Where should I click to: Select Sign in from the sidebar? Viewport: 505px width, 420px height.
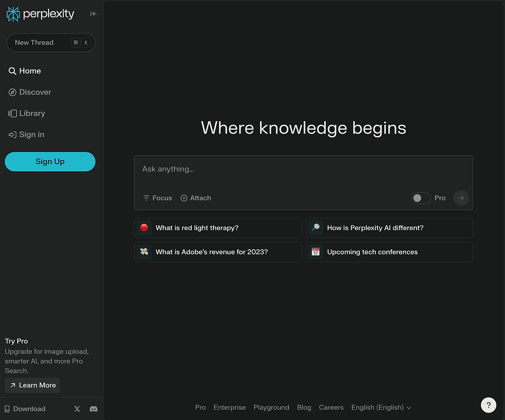26,134
